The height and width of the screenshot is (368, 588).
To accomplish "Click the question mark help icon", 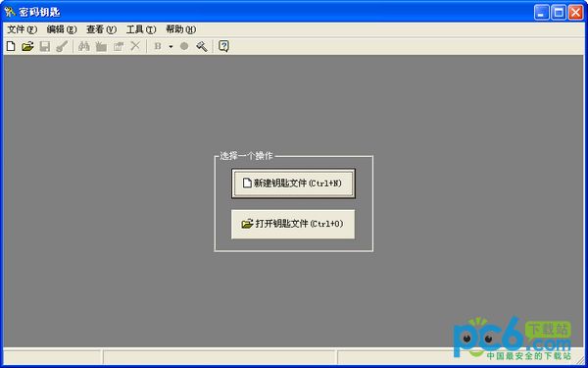I will click(223, 46).
